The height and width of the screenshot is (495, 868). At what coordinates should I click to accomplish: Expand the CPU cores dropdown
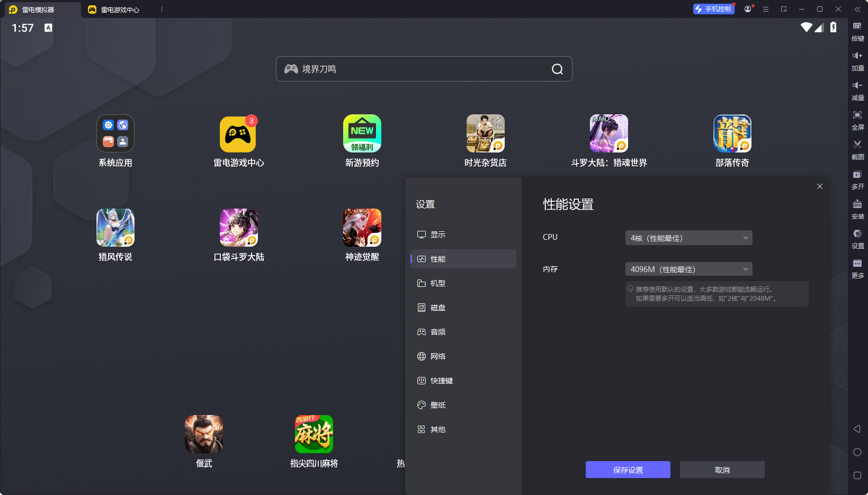pos(688,238)
